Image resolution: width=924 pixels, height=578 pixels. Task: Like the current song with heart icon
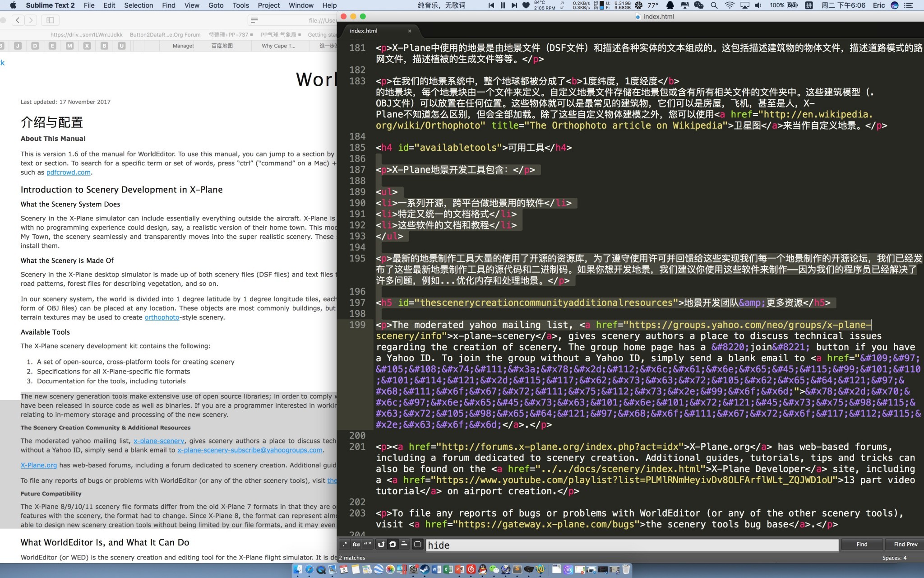click(x=526, y=5)
